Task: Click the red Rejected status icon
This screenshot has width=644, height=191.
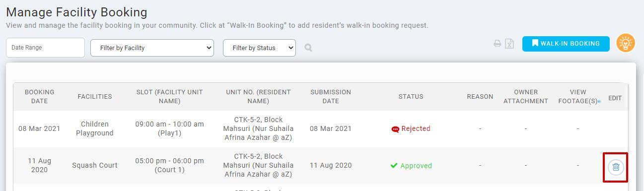Action: click(x=395, y=129)
